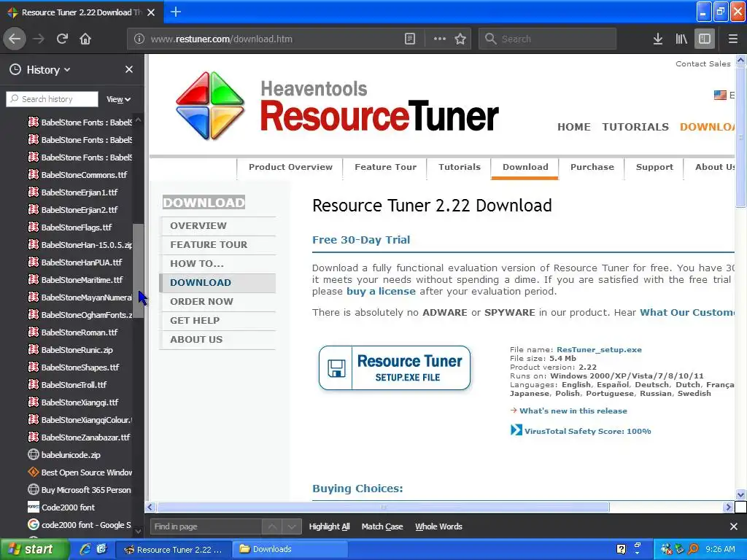Image resolution: width=747 pixels, height=560 pixels.
Task: Toggle the sidebar button in toolbar
Action: 705,39
